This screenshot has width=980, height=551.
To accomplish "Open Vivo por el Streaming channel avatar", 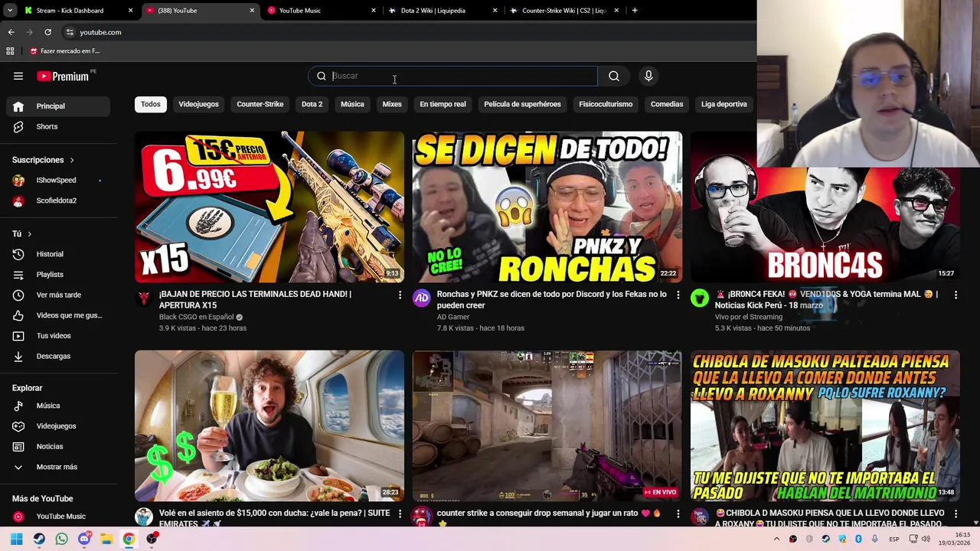I will pos(700,298).
